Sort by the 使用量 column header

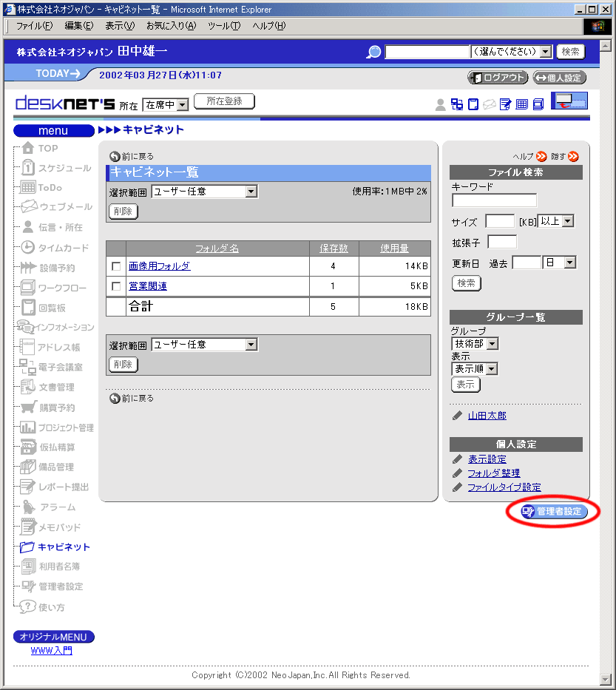point(394,248)
